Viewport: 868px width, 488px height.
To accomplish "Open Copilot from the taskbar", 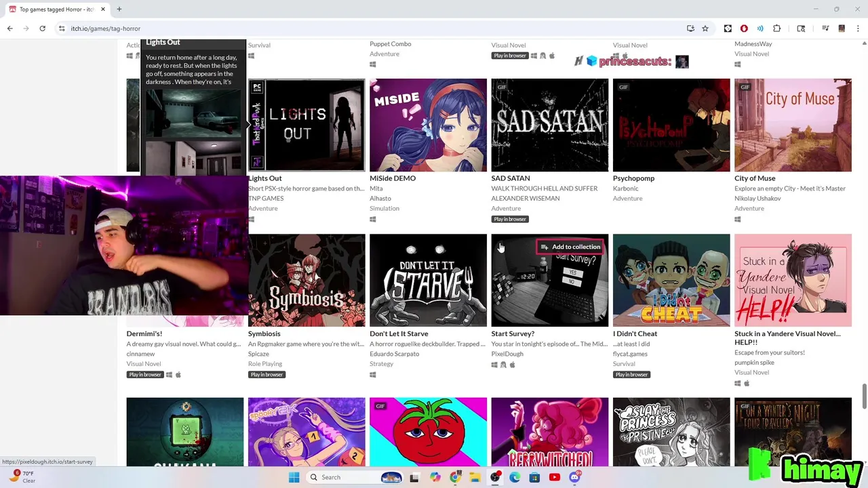I will click(435, 477).
